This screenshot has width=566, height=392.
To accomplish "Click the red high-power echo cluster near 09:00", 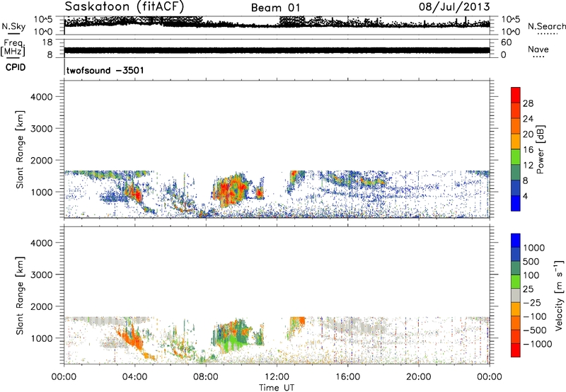I will coord(231,190).
